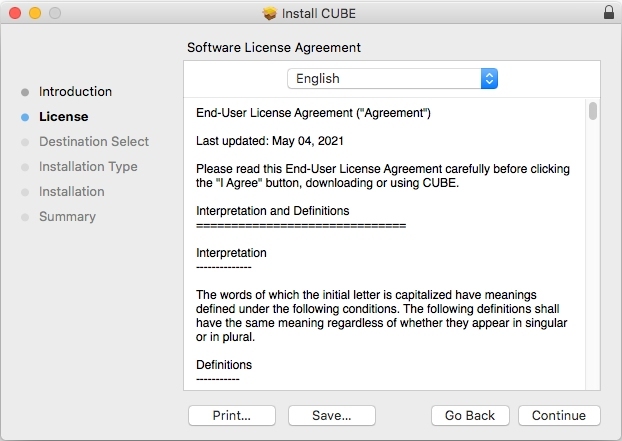The width and height of the screenshot is (622, 441).
Task: Click the Summary step in sidebar
Action: click(67, 216)
